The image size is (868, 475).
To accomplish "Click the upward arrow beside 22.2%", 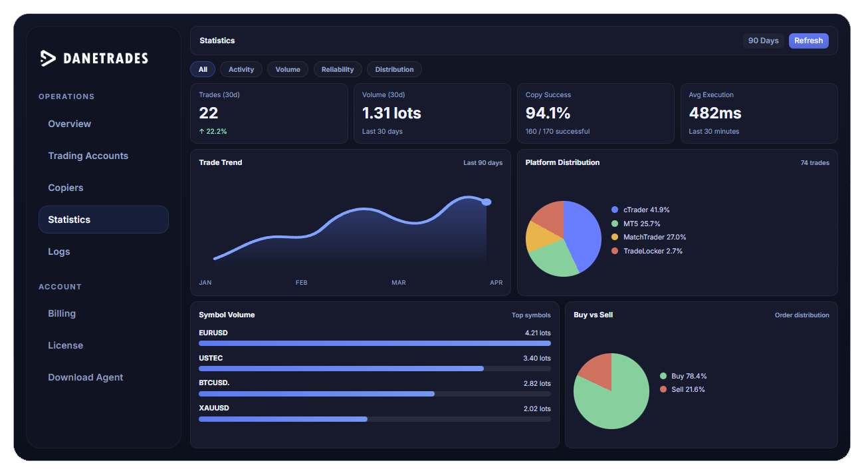I will point(201,131).
